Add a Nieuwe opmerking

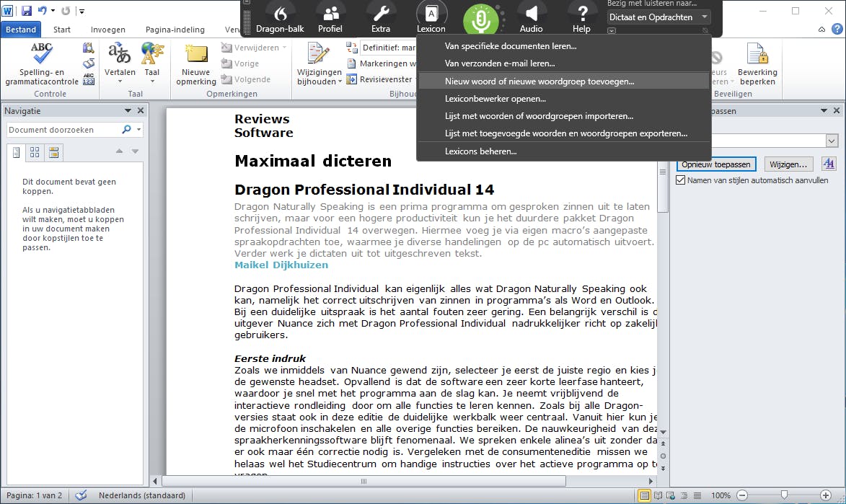coord(196,63)
